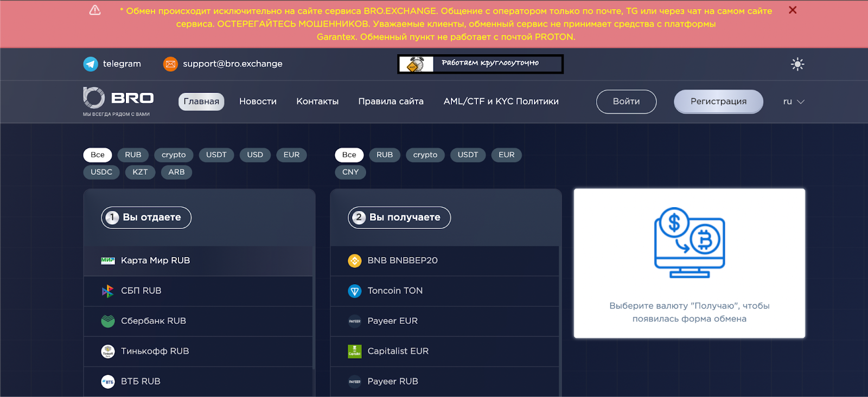Click the Capitalist green icon
Image resolution: width=868 pixels, height=397 pixels.
point(355,351)
